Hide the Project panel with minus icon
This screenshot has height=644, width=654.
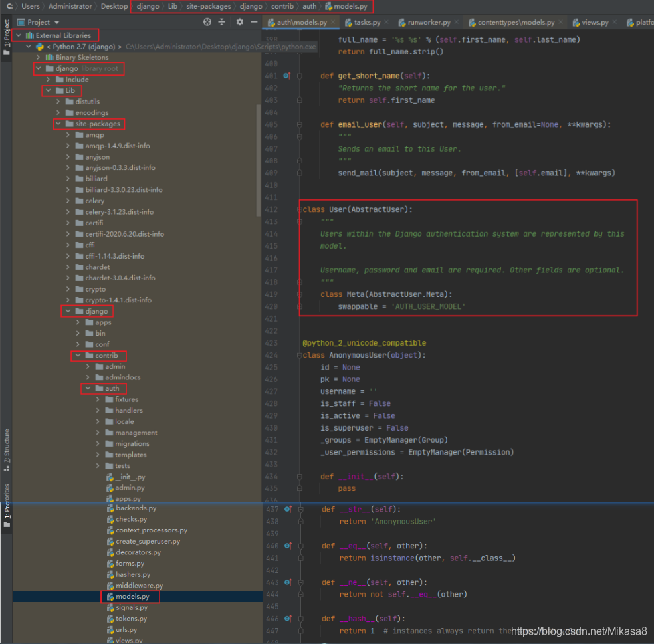(254, 22)
